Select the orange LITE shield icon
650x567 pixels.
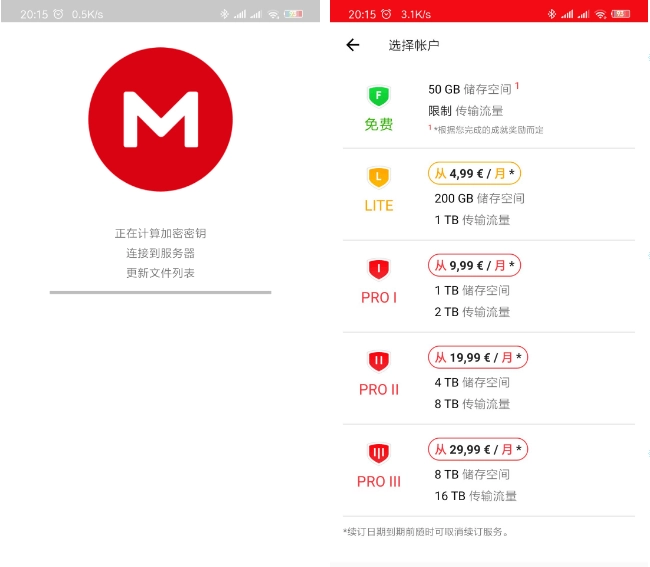point(379,178)
